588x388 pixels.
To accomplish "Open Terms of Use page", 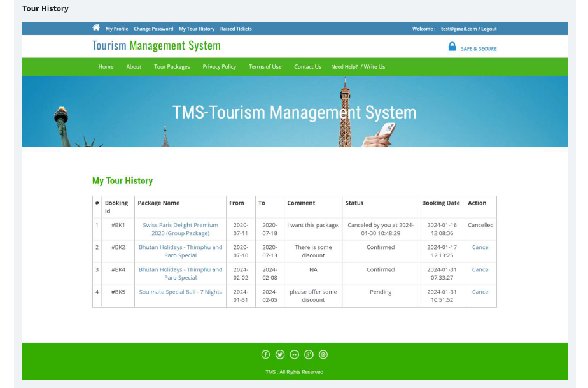I will (x=265, y=66).
